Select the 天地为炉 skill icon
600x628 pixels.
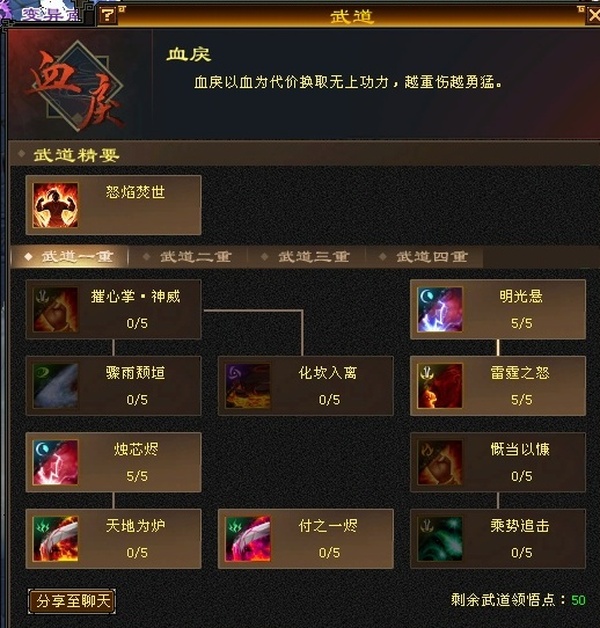(x=55, y=539)
